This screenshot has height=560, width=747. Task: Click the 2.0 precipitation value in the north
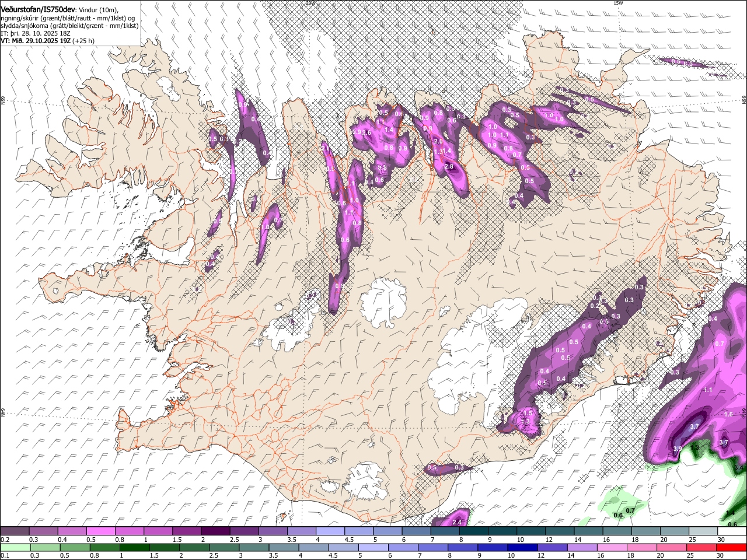(438, 142)
